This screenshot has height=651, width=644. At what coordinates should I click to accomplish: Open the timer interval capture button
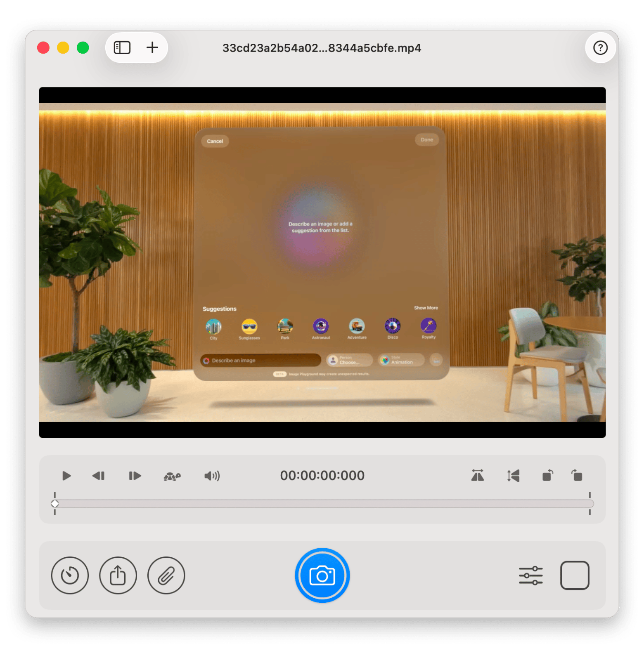(x=70, y=575)
